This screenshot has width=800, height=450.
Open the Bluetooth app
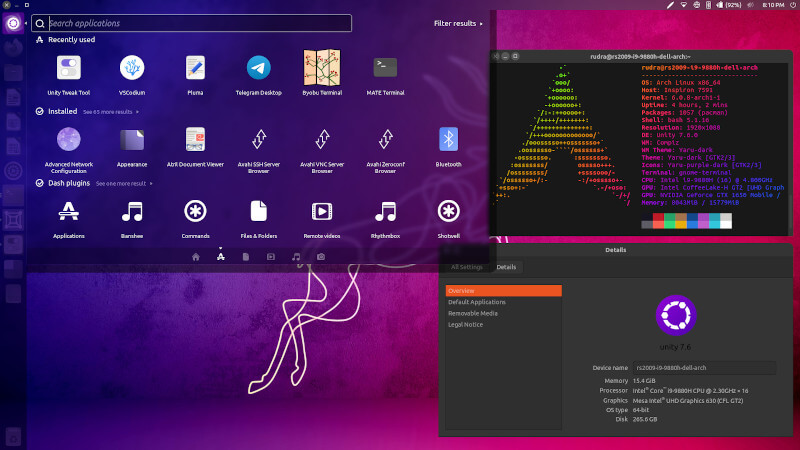click(x=448, y=147)
